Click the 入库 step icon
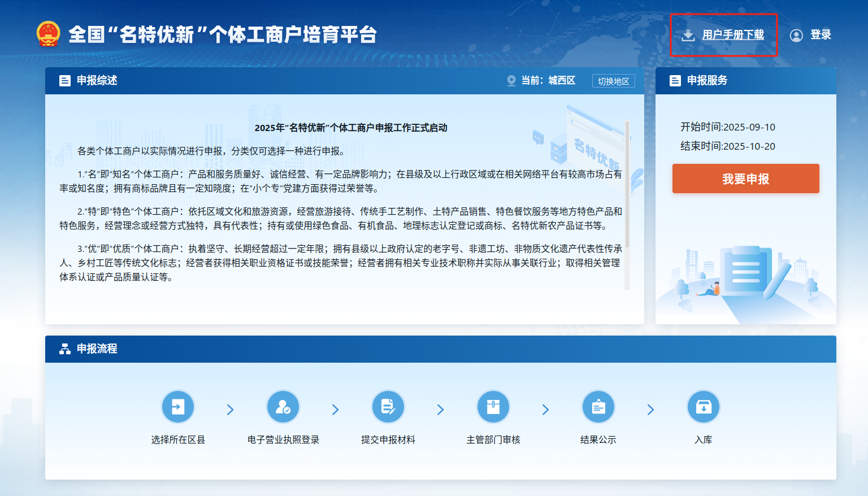 (704, 407)
